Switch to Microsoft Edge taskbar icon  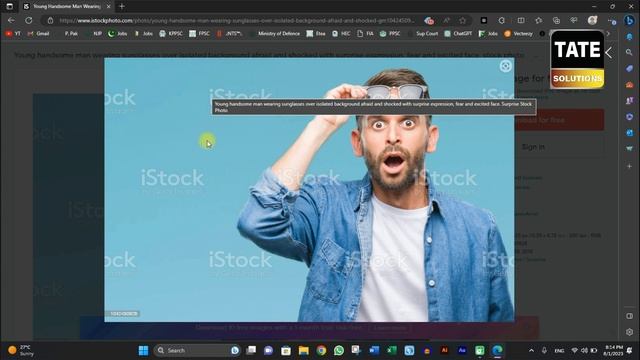(x=497, y=350)
